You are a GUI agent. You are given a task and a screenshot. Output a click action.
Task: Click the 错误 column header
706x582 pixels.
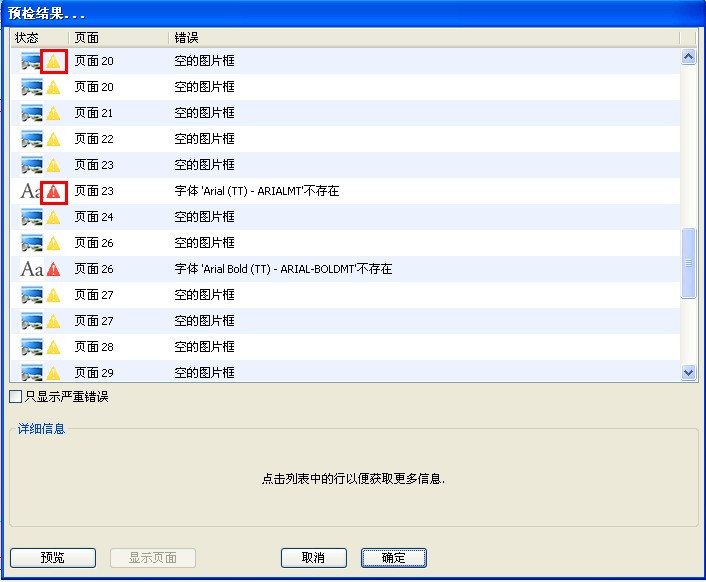[424, 38]
